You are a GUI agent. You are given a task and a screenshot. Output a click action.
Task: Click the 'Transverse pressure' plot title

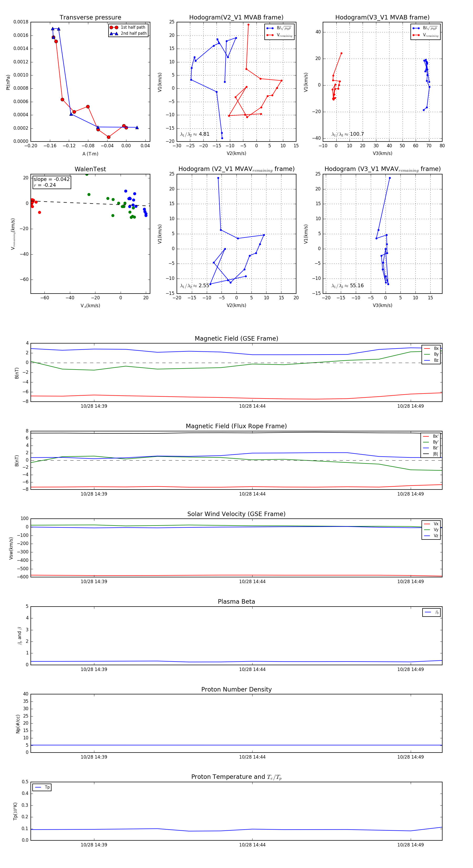tap(90, 17)
